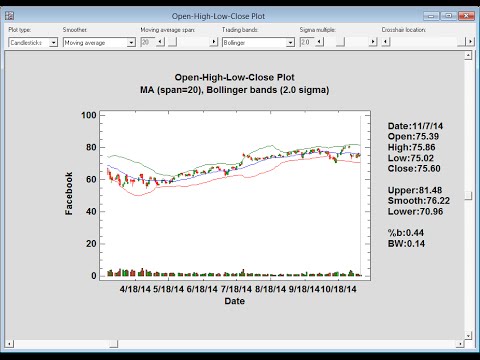This screenshot has height=360, width=480.
Task: Click left arrow of Sigma multiple slider
Action: (x=319, y=42)
